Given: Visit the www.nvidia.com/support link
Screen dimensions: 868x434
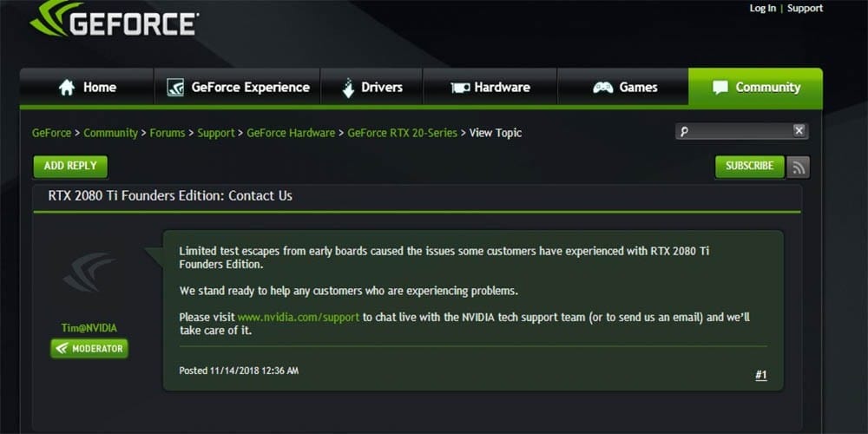Looking at the screenshot, I should tap(298, 318).
